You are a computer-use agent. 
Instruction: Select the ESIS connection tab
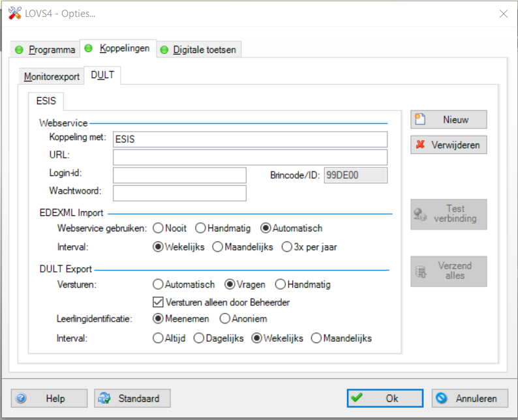46,100
